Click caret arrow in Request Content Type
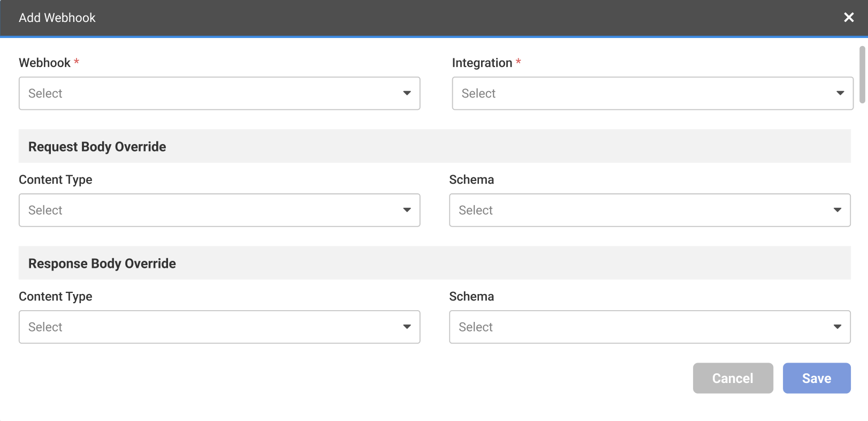Image resolution: width=868 pixels, height=421 pixels. coord(407,210)
